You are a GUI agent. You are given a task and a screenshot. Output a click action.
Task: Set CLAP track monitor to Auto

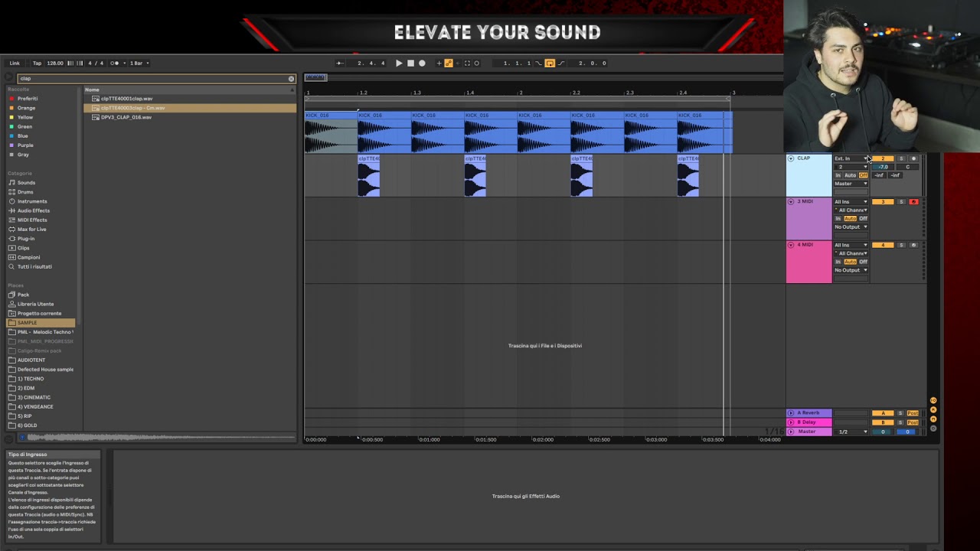[x=850, y=175]
